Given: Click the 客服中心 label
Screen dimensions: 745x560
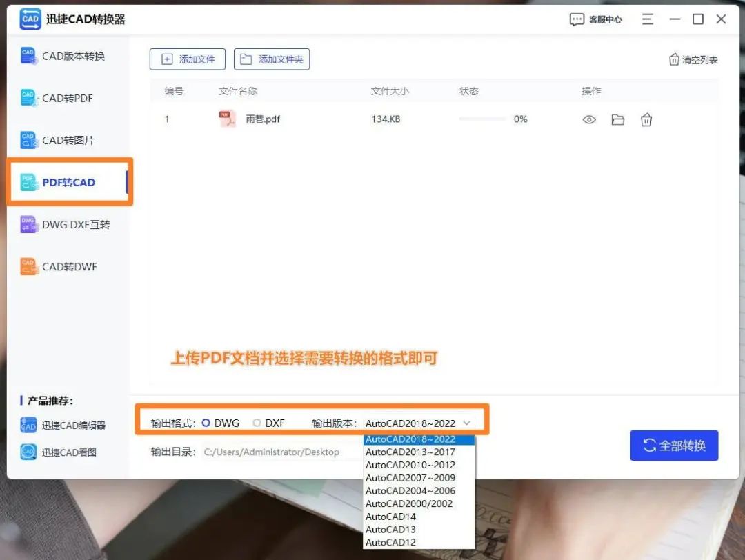Looking at the screenshot, I should tap(606, 19).
